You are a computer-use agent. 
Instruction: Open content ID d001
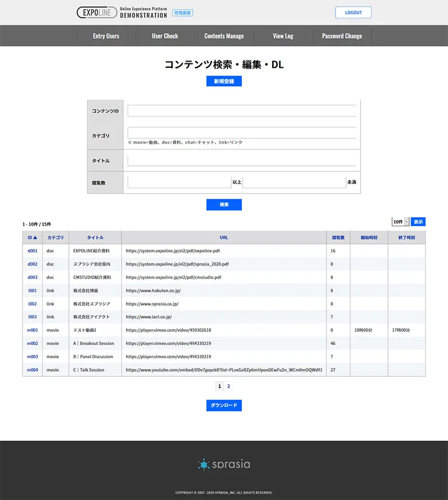click(x=32, y=251)
